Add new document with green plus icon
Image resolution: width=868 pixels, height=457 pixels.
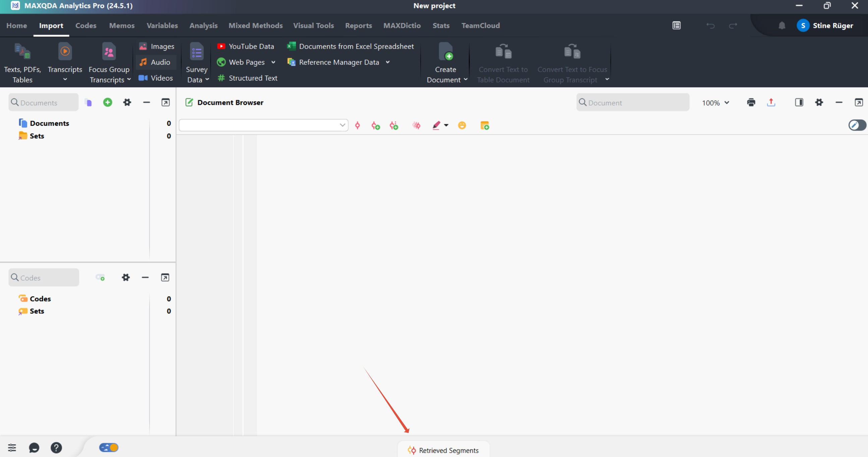point(108,103)
